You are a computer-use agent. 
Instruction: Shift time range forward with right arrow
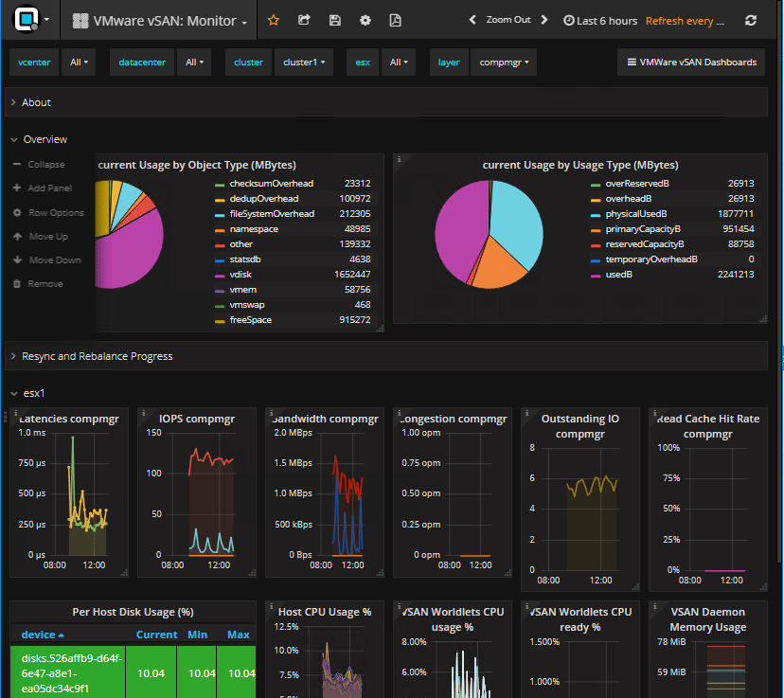click(x=546, y=20)
